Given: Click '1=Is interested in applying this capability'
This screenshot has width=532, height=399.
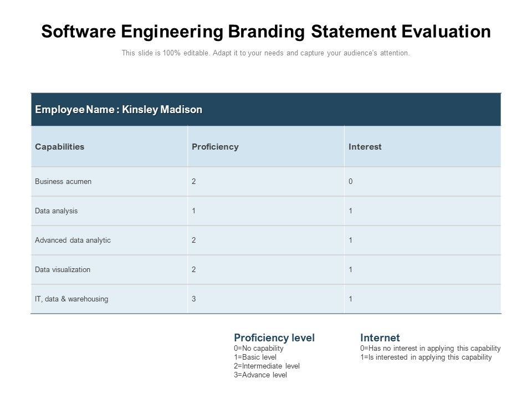Looking at the screenshot, I should click(x=426, y=357).
